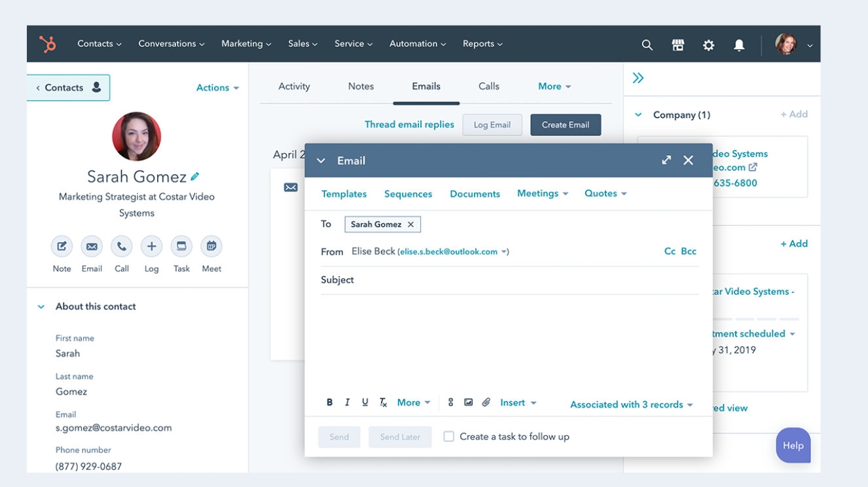The width and height of the screenshot is (868, 487).
Task: Open the Service menu
Action: 353,44
